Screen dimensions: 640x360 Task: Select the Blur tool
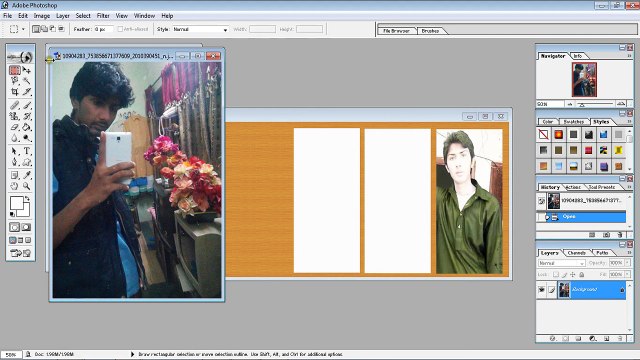click(14, 138)
